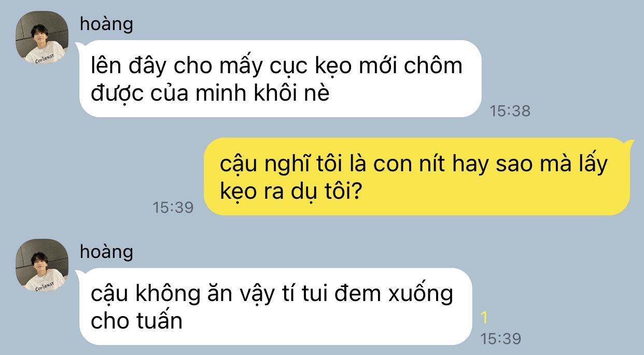The height and width of the screenshot is (355, 644).
Task: Click the COVERNAT shirt text on first avatar
Action: [x=47, y=58]
